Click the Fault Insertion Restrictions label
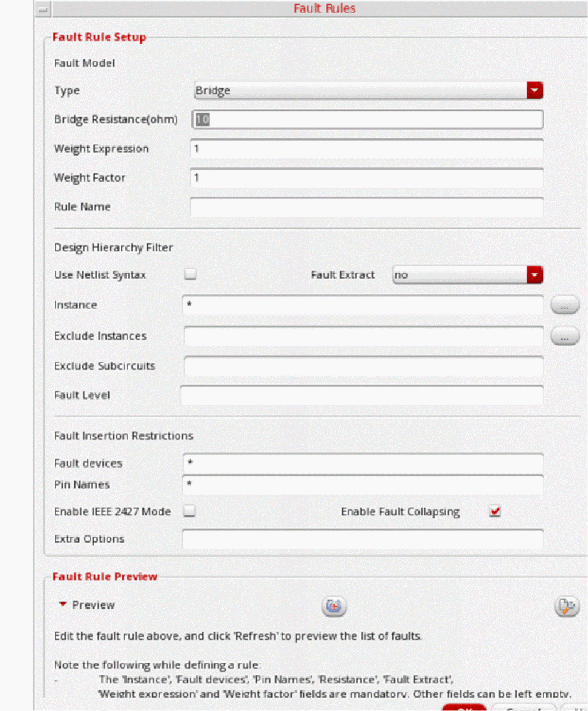Screen dimensions: 588x711 click(x=124, y=436)
